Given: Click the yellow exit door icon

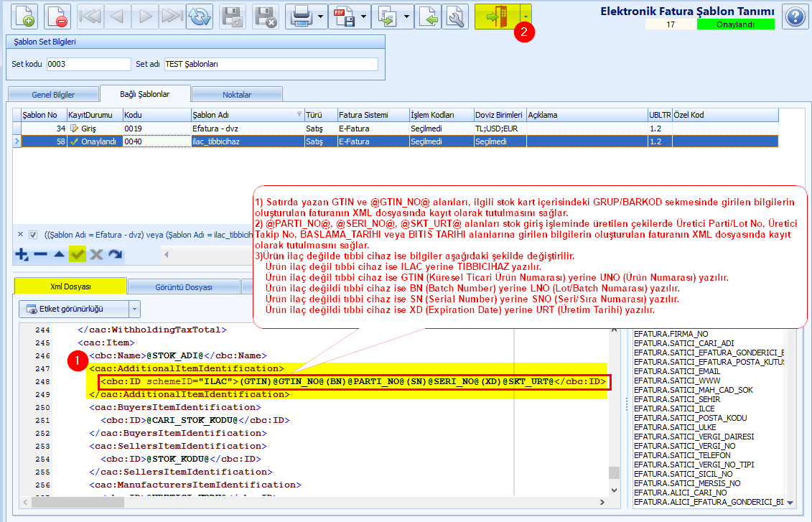Looking at the screenshot, I should tap(497, 17).
